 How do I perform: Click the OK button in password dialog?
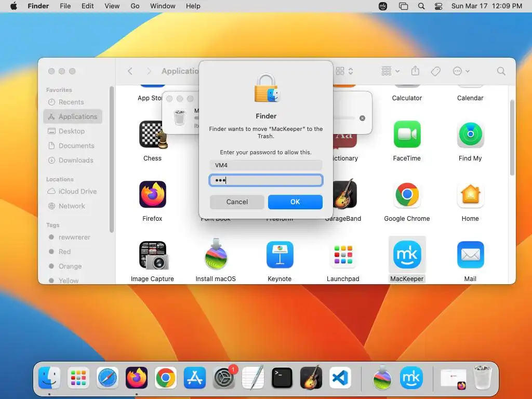click(x=295, y=202)
